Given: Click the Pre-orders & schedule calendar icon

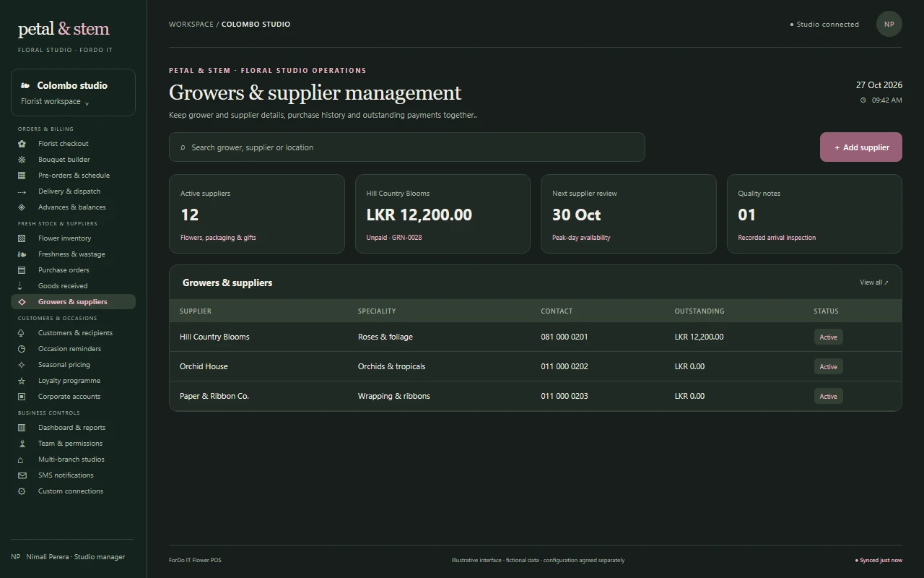Looking at the screenshot, I should coord(22,176).
